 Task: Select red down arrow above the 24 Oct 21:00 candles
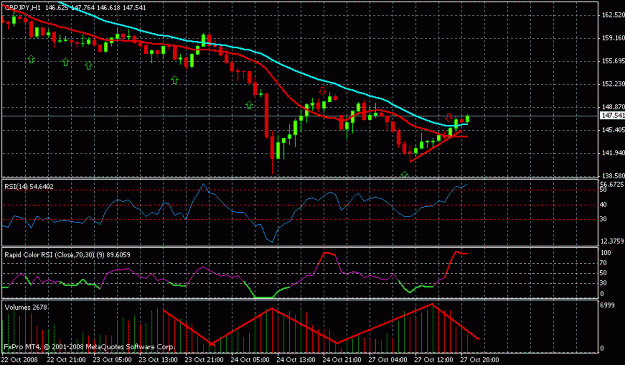coord(322,91)
